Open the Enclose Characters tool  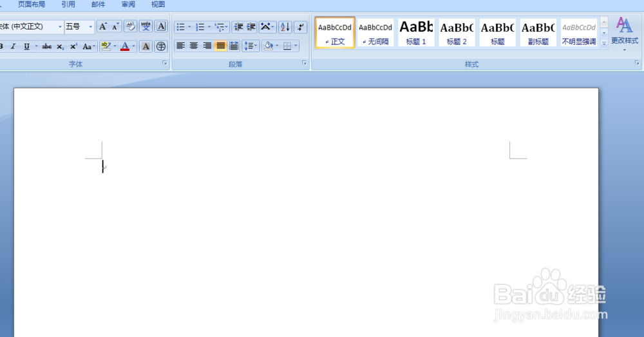click(x=161, y=46)
